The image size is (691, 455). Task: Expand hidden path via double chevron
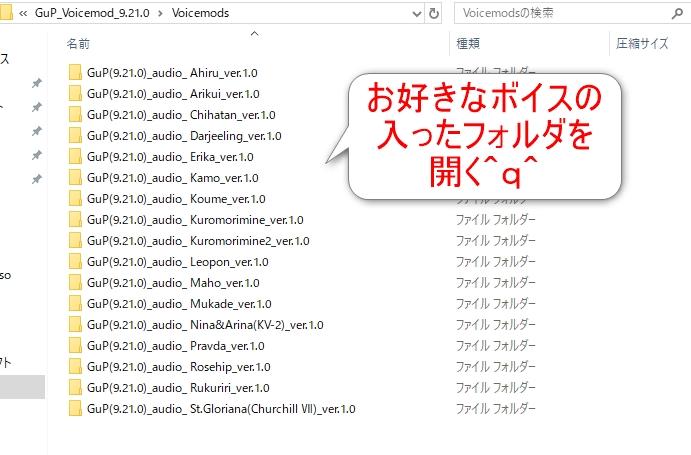23,14
